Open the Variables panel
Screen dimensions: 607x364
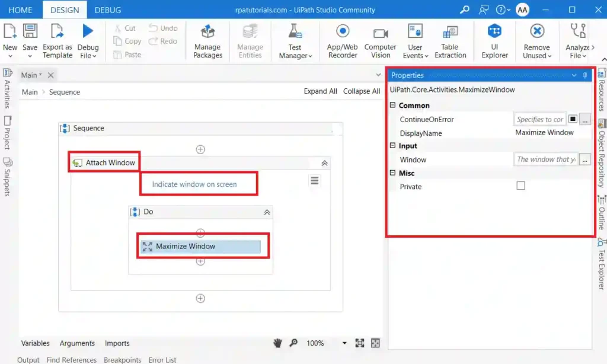(35, 343)
